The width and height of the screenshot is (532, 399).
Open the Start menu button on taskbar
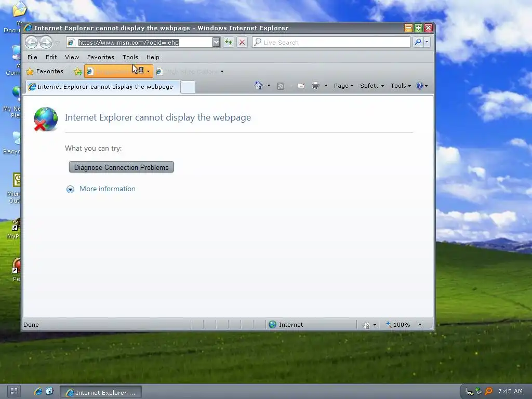pos(14,391)
